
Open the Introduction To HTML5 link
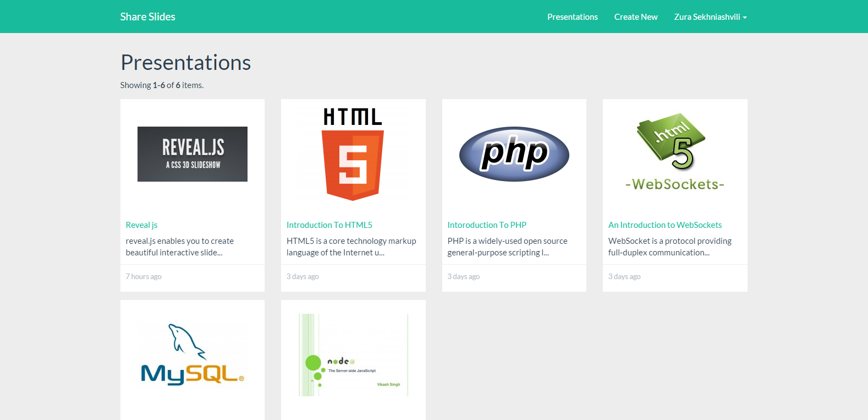[x=329, y=225]
